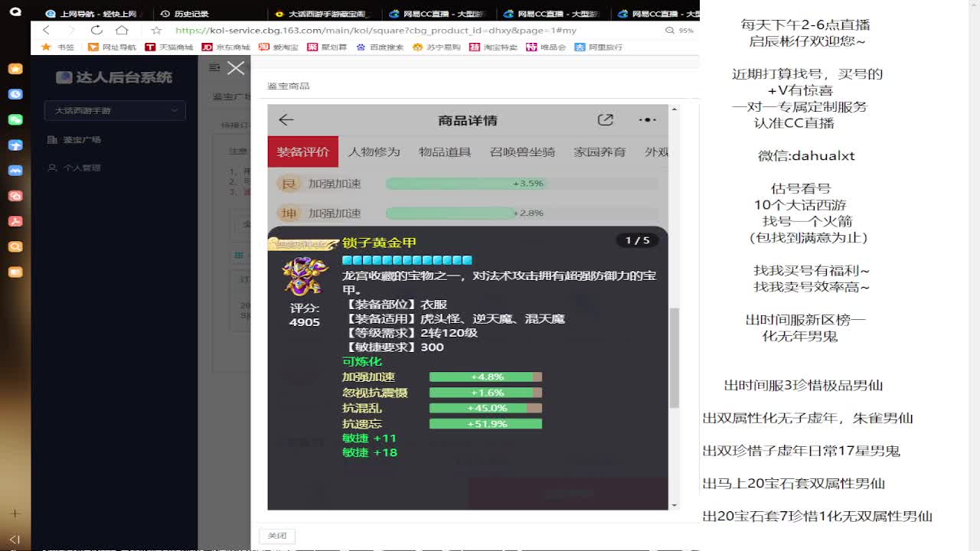Open the 天猫商城 bookmark
Image resolution: width=980 pixels, height=551 pixels.
pos(168,47)
